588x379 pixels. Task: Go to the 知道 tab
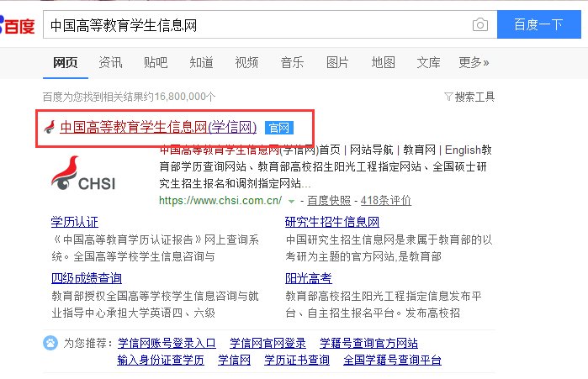(201, 62)
